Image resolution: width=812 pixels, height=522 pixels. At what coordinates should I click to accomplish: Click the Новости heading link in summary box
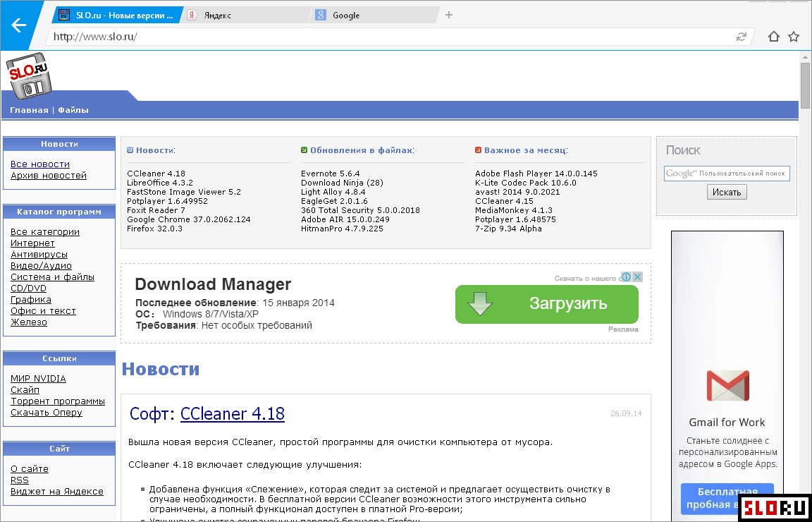tap(155, 150)
